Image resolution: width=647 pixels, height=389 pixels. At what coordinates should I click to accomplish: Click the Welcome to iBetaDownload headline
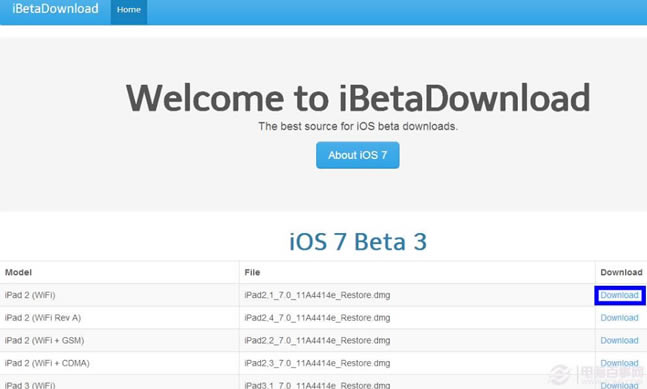click(x=358, y=98)
